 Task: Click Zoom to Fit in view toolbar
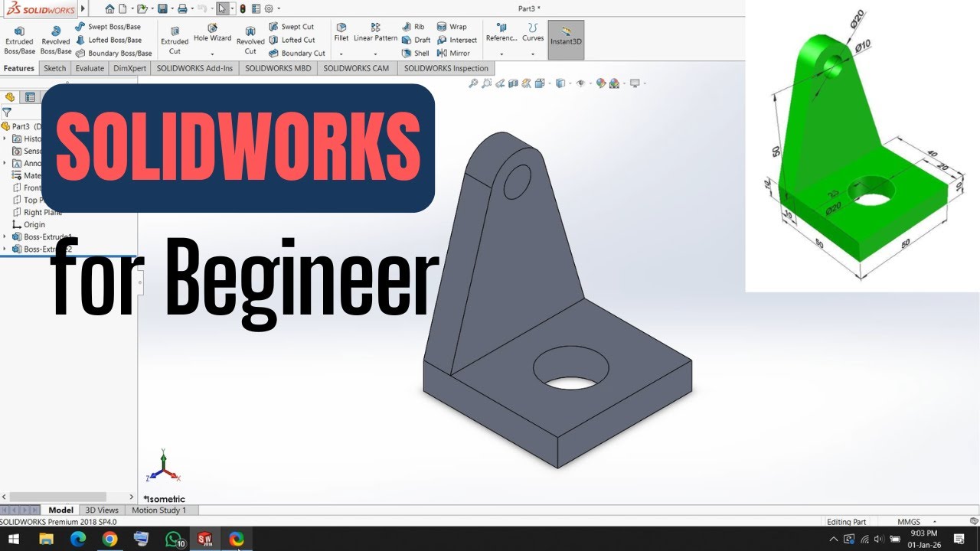click(474, 83)
